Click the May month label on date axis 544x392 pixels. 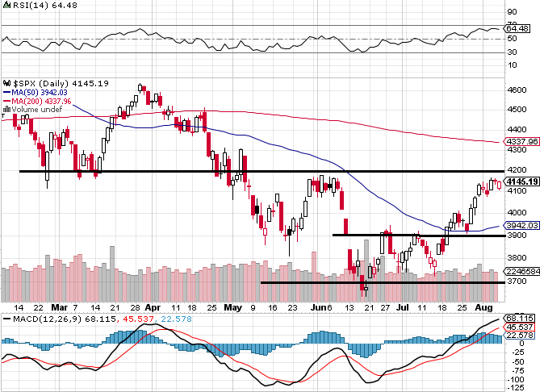[x=232, y=307]
